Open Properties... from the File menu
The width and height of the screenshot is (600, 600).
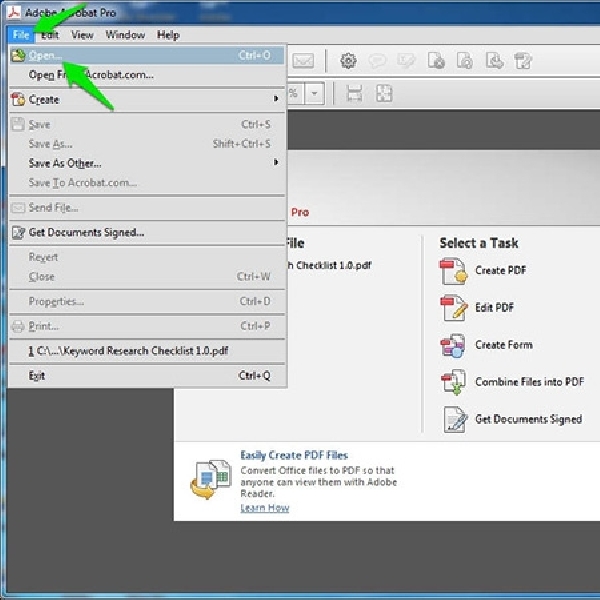coord(147,302)
